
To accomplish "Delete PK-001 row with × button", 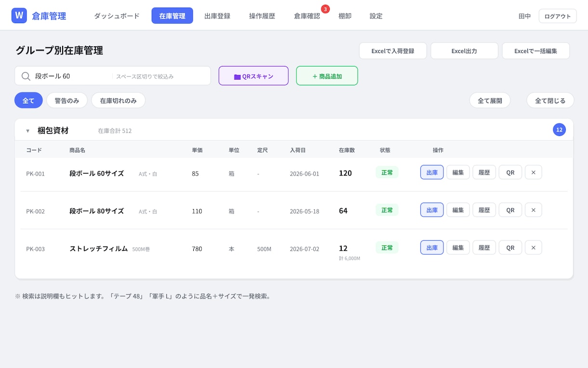I will (x=533, y=172).
